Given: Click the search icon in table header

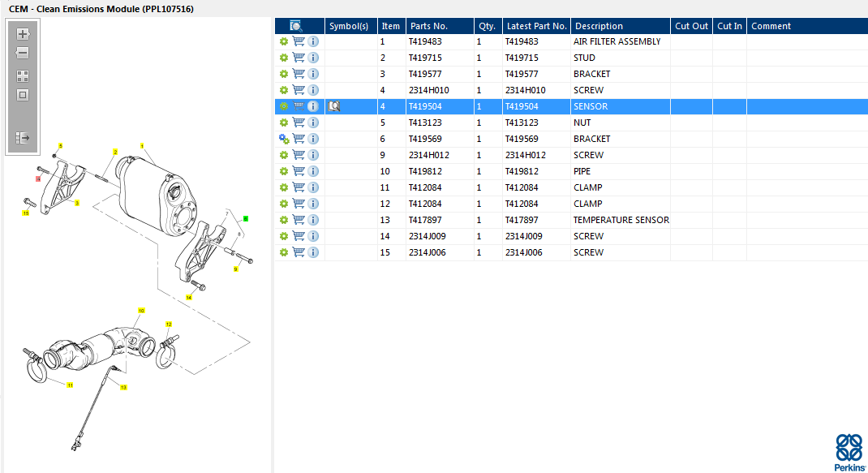Looking at the screenshot, I should pyautogui.click(x=295, y=26).
